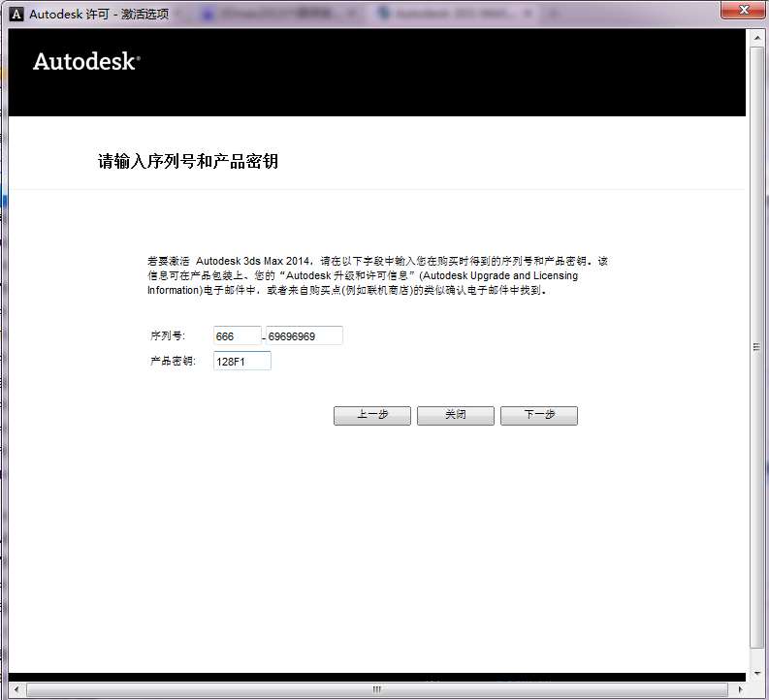The image size is (769, 700).
Task: Click the vertical scrollbar down arrow
Action: (x=756, y=673)
